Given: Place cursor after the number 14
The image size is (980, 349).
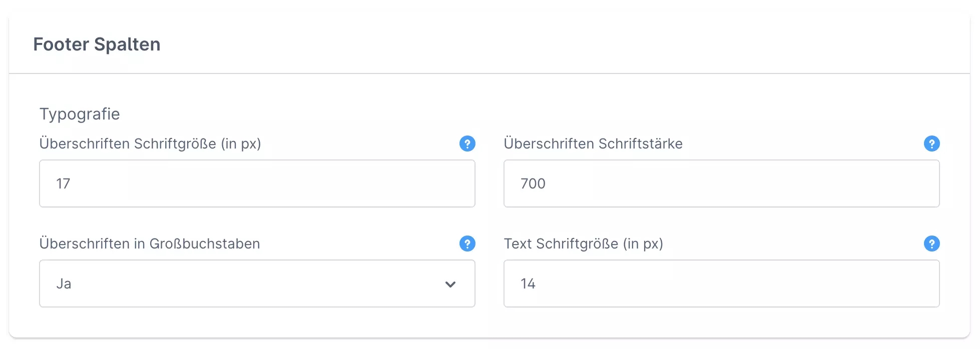Looking at the screenshot, I should point(537,284).
